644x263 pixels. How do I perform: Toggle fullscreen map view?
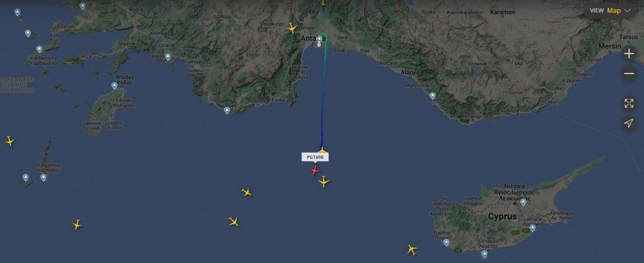coord(629,103)
